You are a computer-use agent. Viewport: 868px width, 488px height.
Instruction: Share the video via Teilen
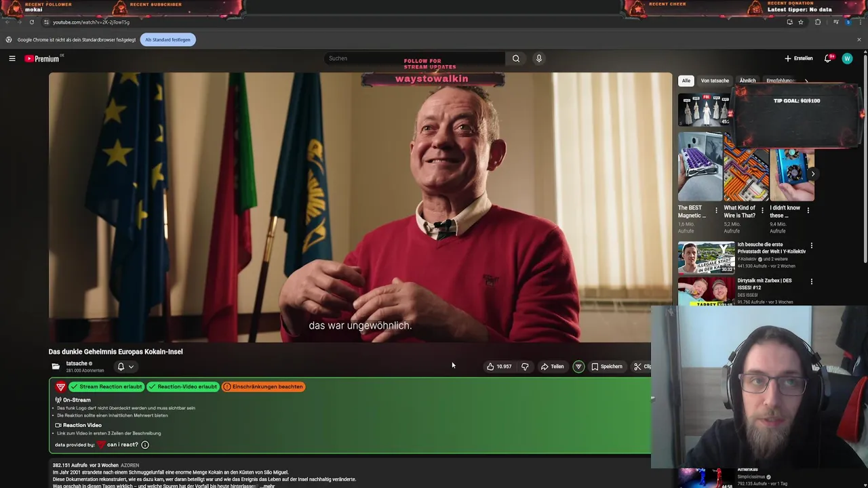click(x=552, y=367)
